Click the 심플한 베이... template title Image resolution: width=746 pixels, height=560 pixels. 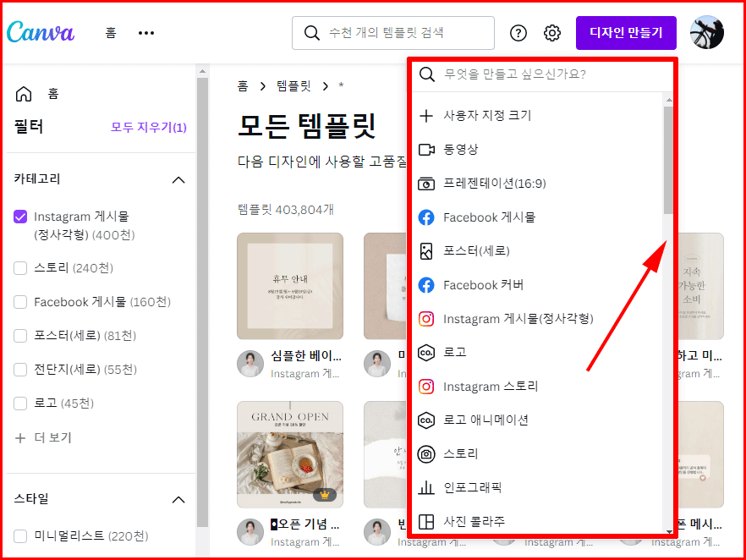pos(306,356)
